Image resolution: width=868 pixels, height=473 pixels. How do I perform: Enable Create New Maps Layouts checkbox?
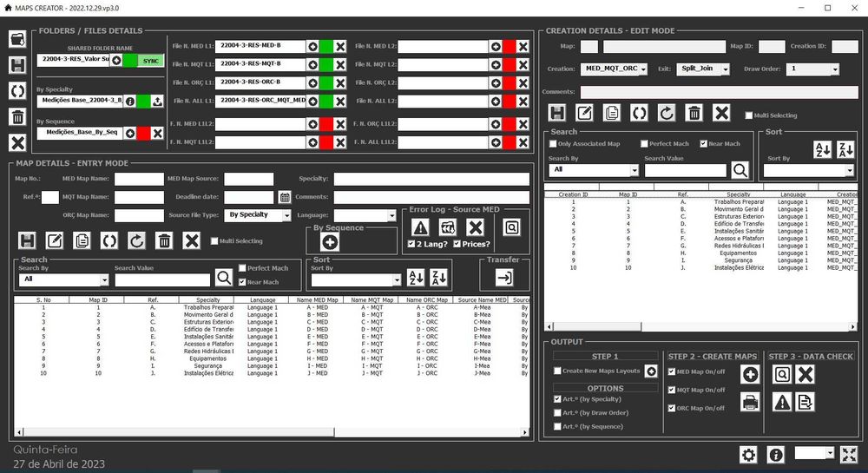tap(557, 371)
